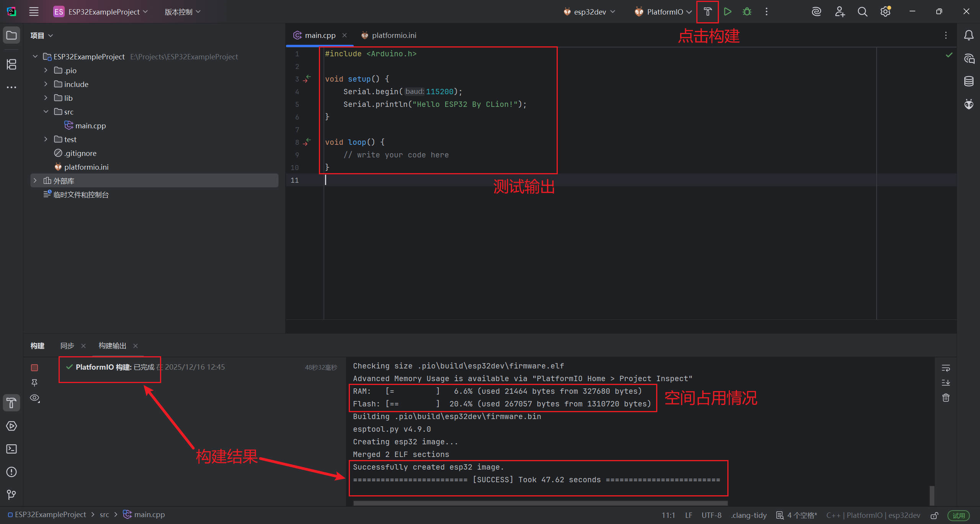This screenshot has height=524, width=980.
Task: Open the PlatformIO tool window in right sidebar
Action: [969, 104]
